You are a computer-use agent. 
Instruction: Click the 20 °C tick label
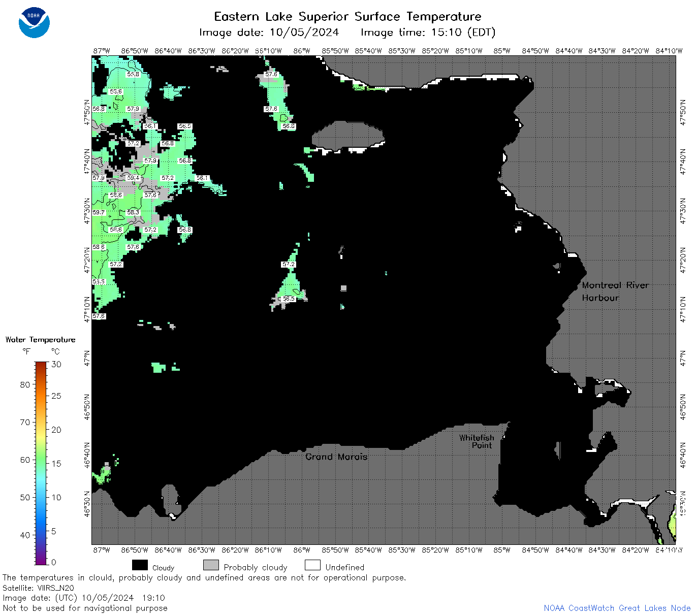click(x=56, y=430)
